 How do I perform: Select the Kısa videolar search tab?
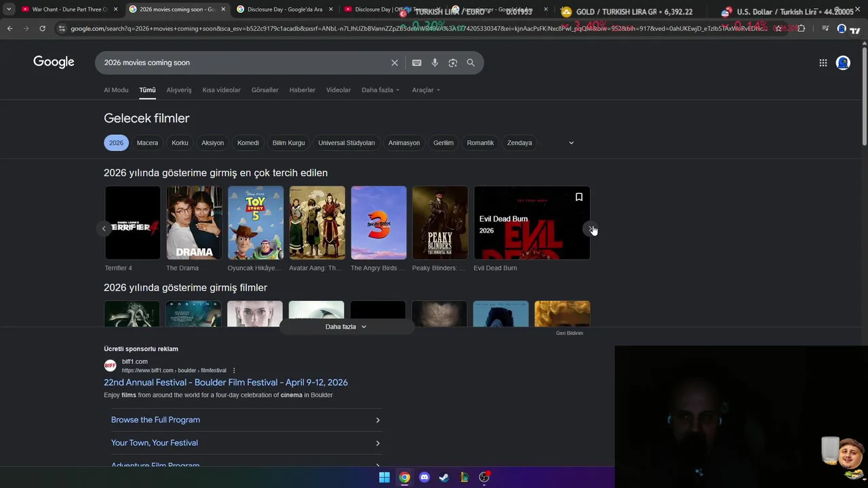pos(221,89)
